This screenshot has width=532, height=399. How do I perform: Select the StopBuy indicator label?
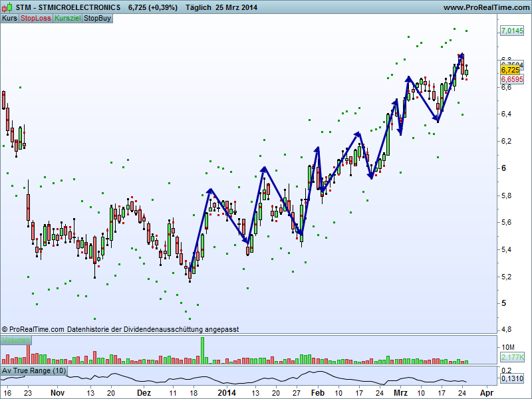coord(97,19)
